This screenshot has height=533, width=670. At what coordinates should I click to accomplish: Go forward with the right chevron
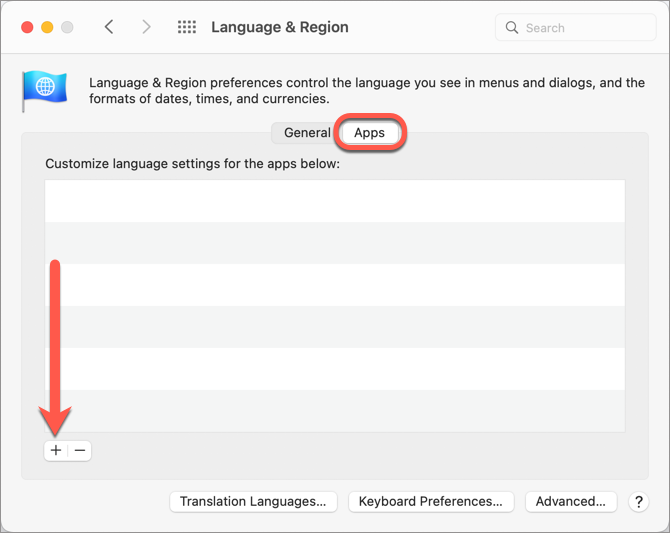(x=146, y=27)
